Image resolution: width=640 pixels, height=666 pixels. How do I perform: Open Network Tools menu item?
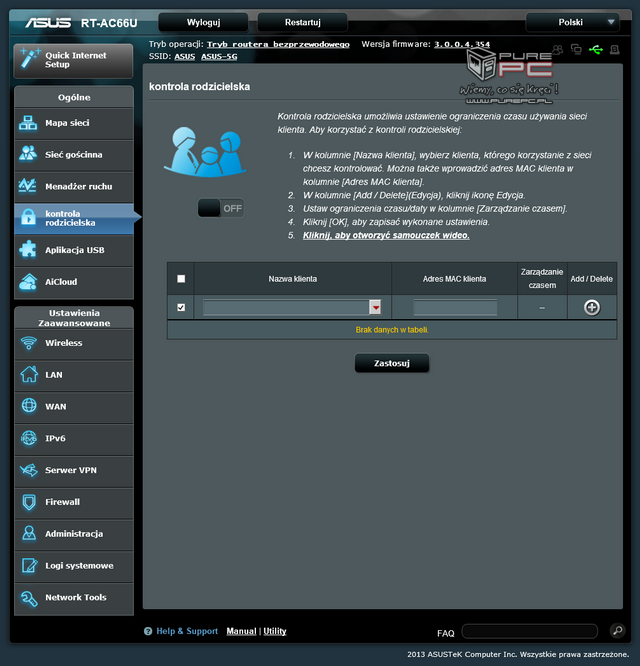tap(74, 598)
